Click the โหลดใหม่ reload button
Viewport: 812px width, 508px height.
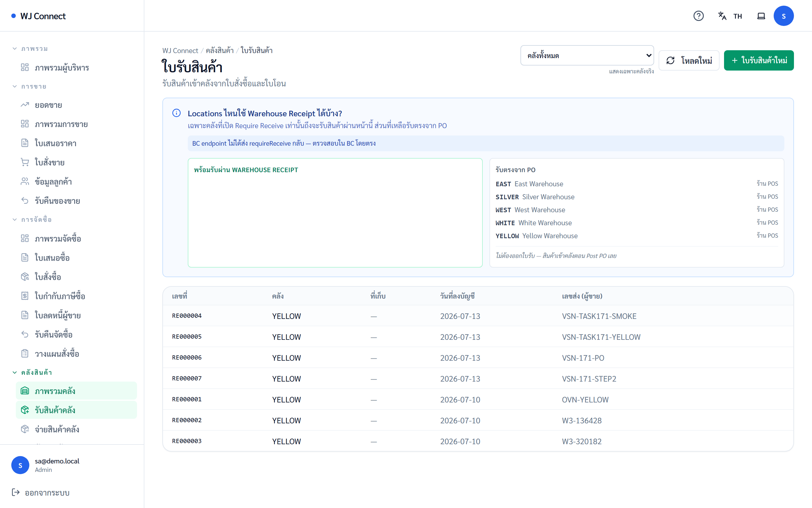[x=689, y=60]
